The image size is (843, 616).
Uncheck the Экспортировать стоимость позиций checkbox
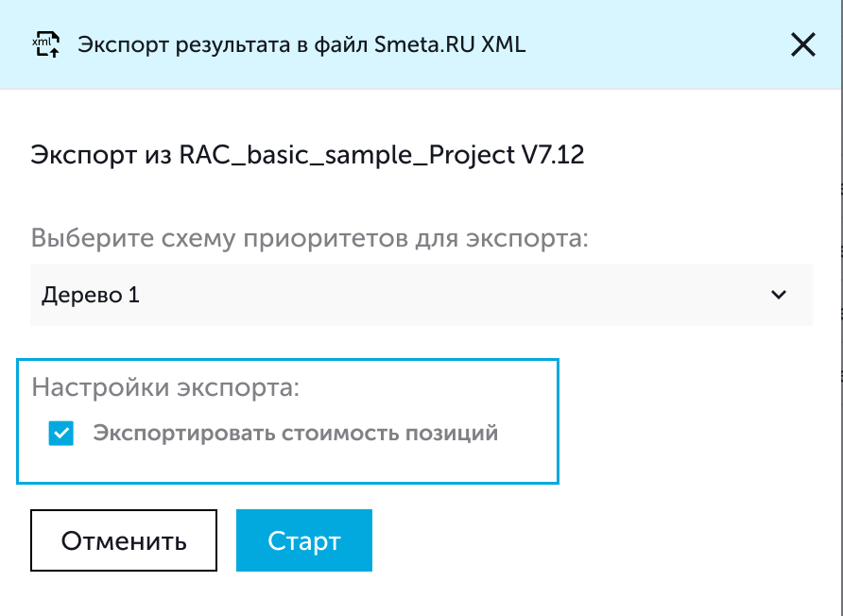(x=61, y=434)
